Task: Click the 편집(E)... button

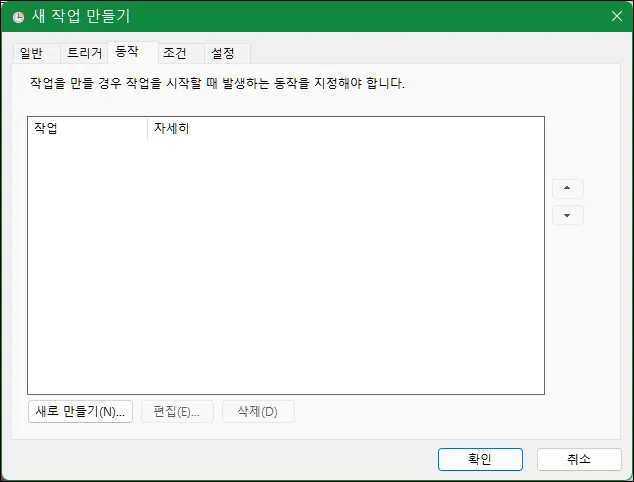Action: [177, 411]
